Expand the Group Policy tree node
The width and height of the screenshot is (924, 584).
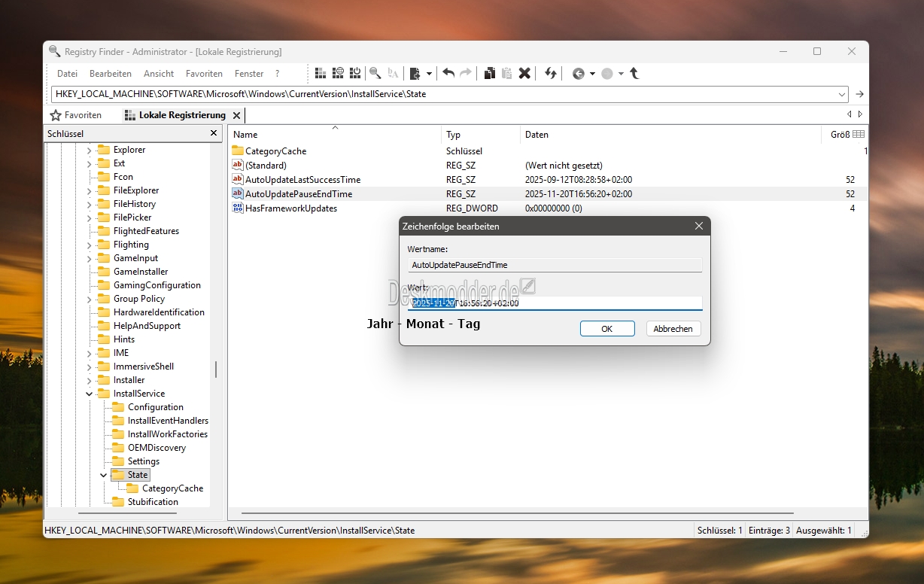[x=89, y=299]
